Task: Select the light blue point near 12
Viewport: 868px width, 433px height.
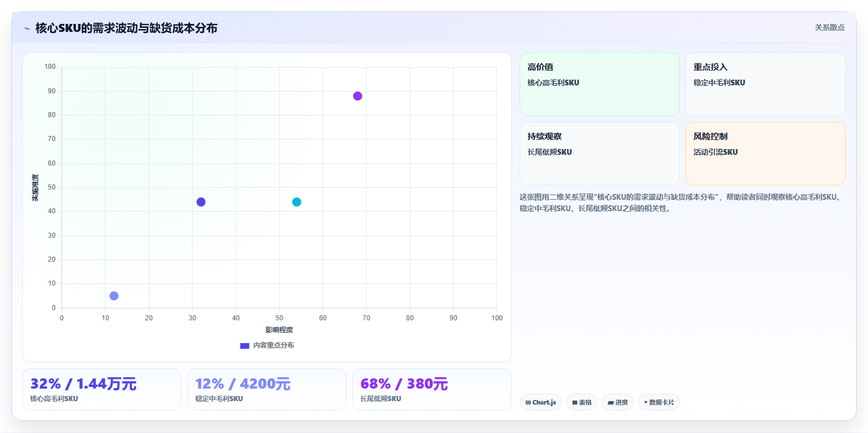Action: pyautogui.click(x=114, y=296)
